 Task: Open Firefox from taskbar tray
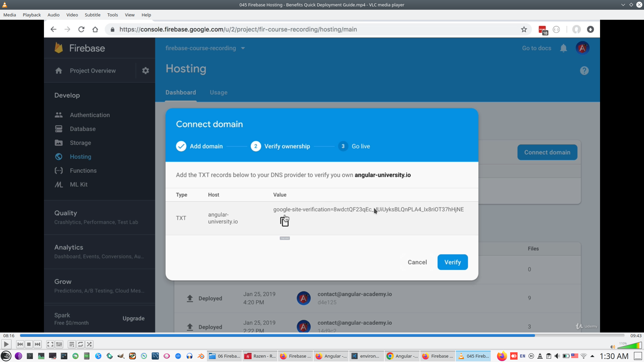[x=501, y=356]
